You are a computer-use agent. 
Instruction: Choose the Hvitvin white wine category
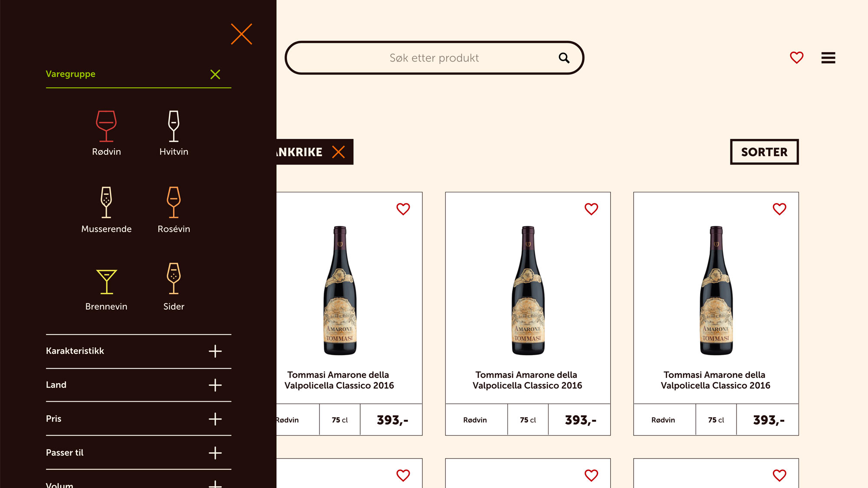174,126
